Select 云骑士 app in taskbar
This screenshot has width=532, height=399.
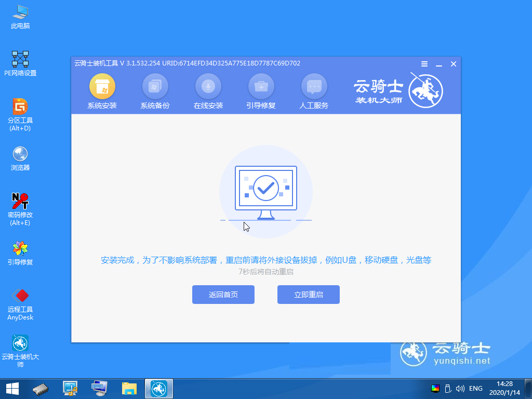pos(159,389)
